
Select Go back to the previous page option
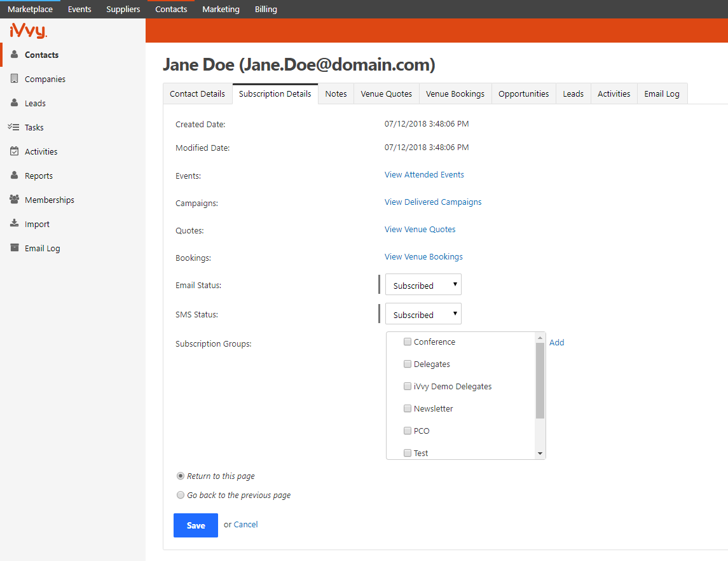pyautogui.click(x=181, y=495)
